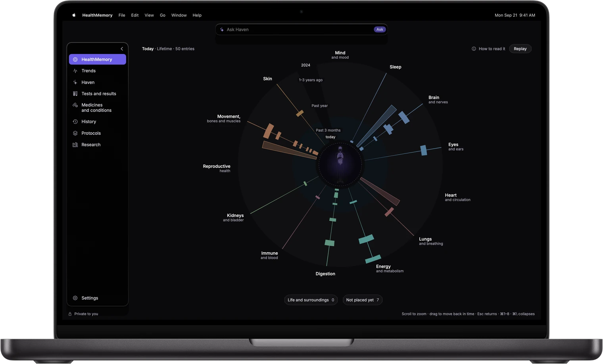Select the Reproductive health axis label

coord(217,169)
